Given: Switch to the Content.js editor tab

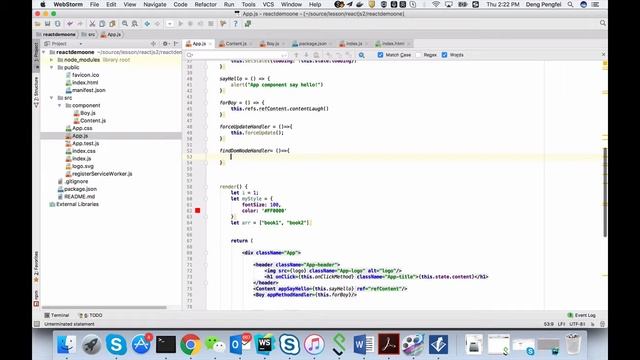Looking at the screenshot, I should point(235,44).
